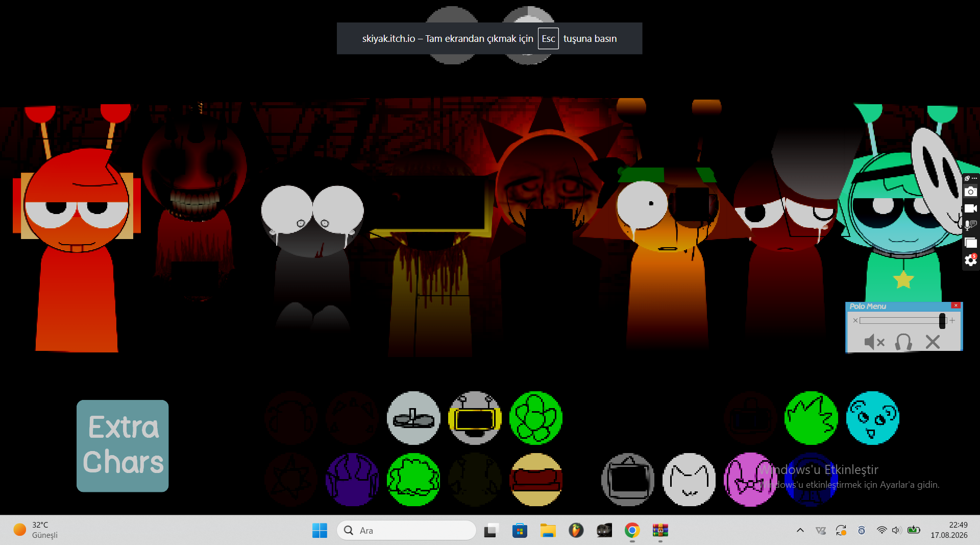Toggle the headphones option in Polo Menu
This screenshot has height=545, width=980.
point(903,342)
